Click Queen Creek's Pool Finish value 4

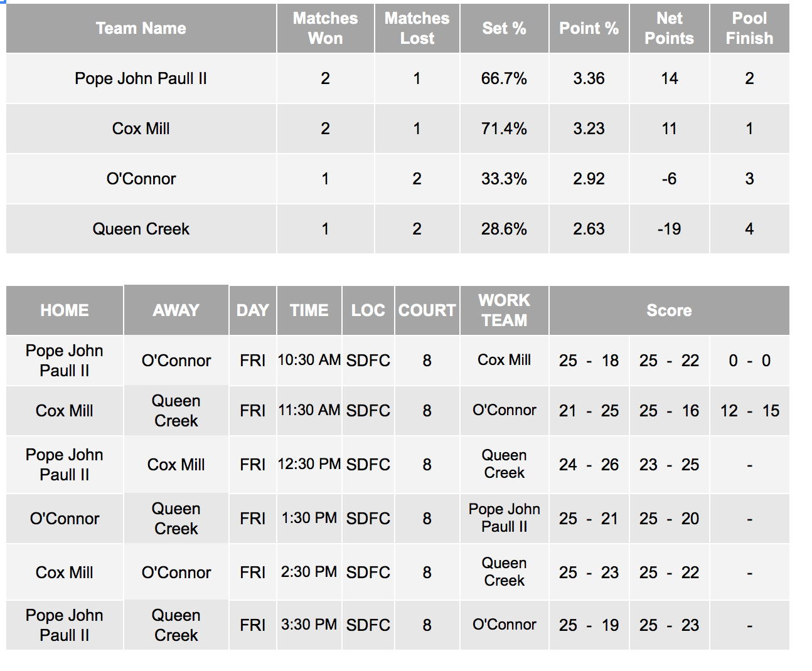749,229
